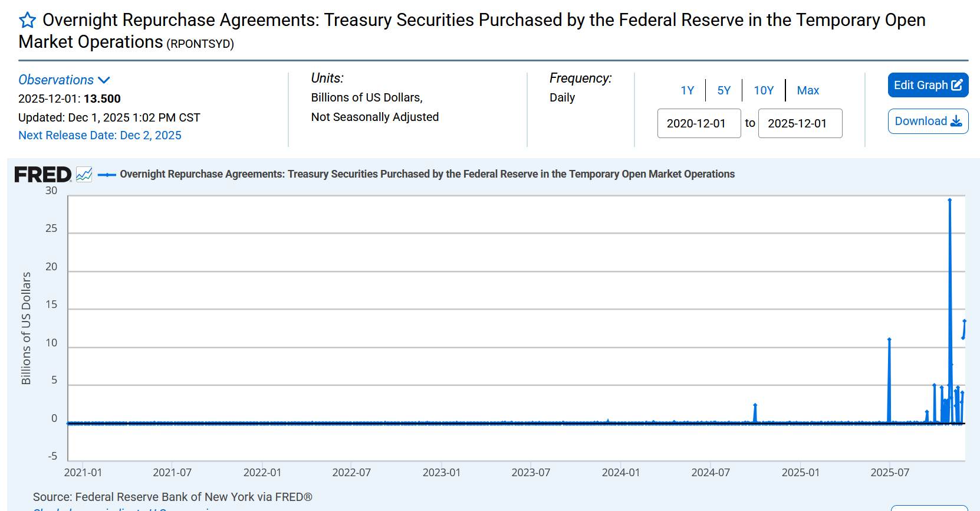Select the Max time range

[807, 90]
